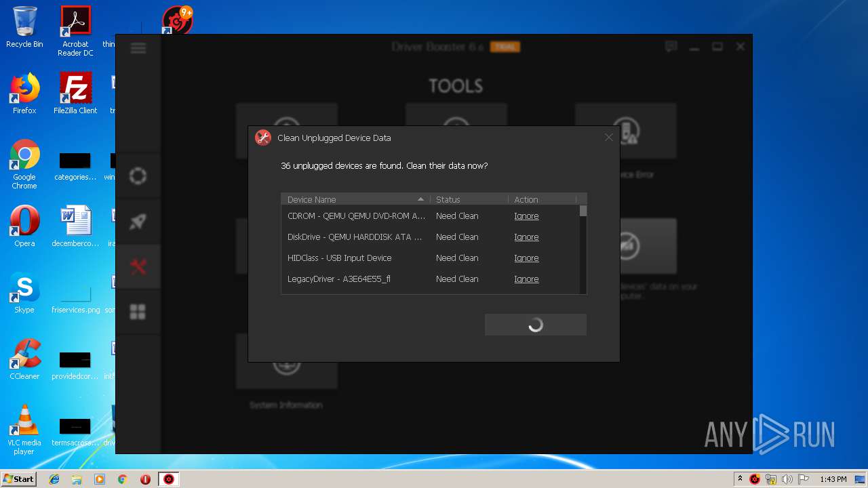Open the Driver Booster hamburger menu
The height and width of the screenshot is (488, 868).
tap(138, 47)
